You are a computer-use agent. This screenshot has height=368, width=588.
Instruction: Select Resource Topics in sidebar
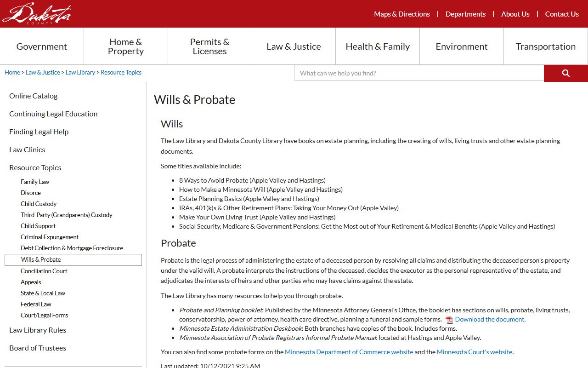click(x=35, y=167)
